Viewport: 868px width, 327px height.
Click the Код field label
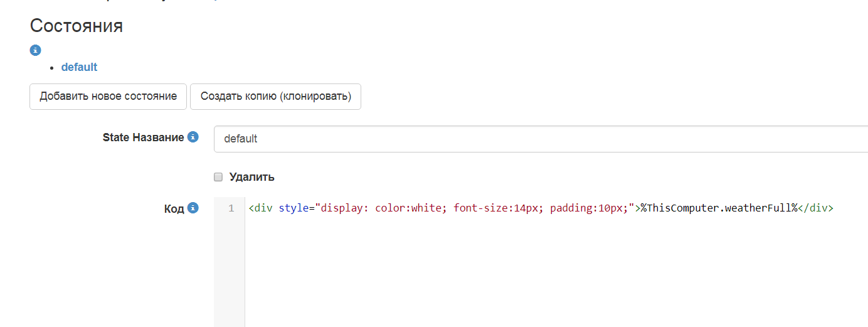pyautogui.click(x=174, y=209)
